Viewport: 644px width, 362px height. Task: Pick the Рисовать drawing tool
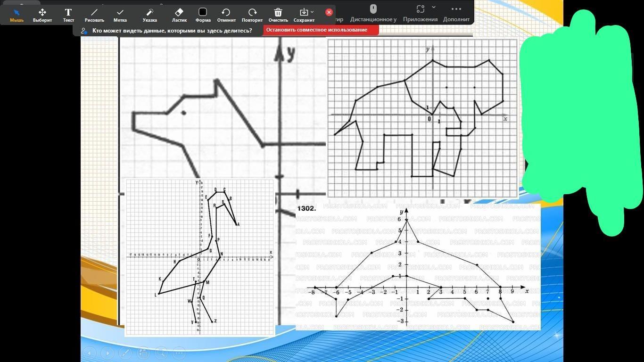click(94, 15)
